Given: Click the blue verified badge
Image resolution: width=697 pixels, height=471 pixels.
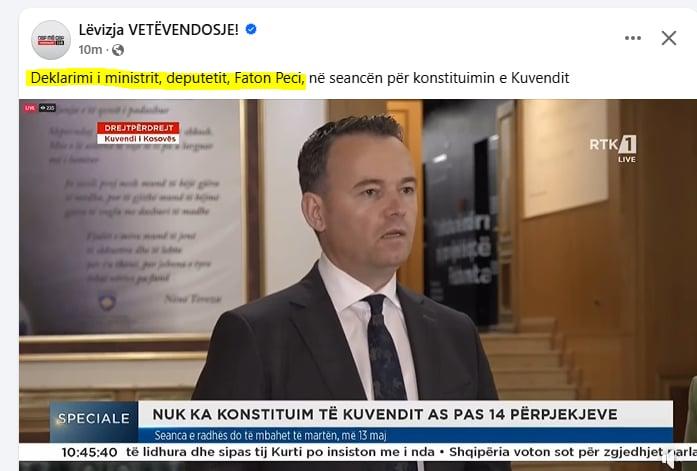Looking at the screenshot, I should [x=251, y=29].
